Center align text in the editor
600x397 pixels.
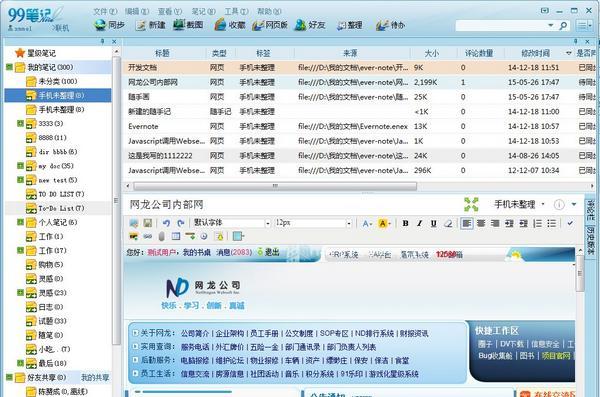[x=481, y=223]
